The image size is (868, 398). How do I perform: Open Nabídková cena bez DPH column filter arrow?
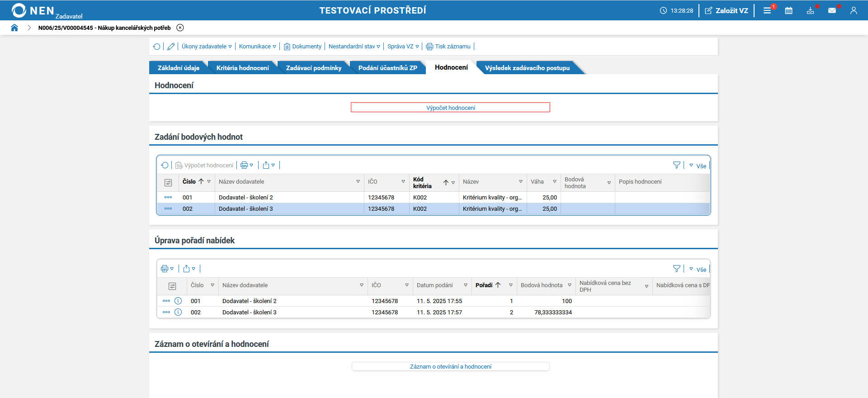point(646,286)
